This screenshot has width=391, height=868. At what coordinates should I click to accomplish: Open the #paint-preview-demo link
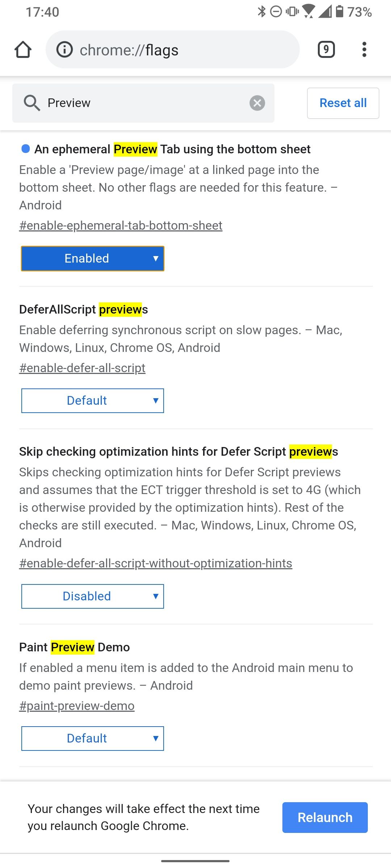(77, 706)
